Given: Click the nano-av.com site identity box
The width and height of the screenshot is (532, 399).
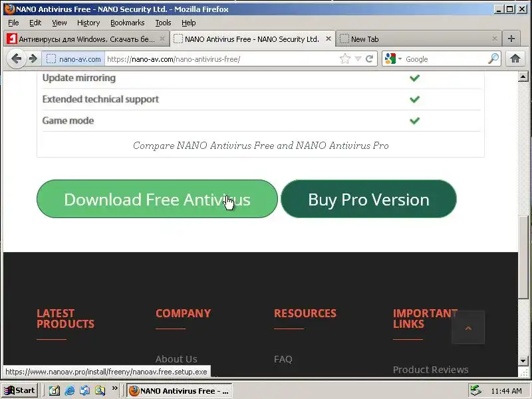Looking at the screenshot, I should [74, 59].
